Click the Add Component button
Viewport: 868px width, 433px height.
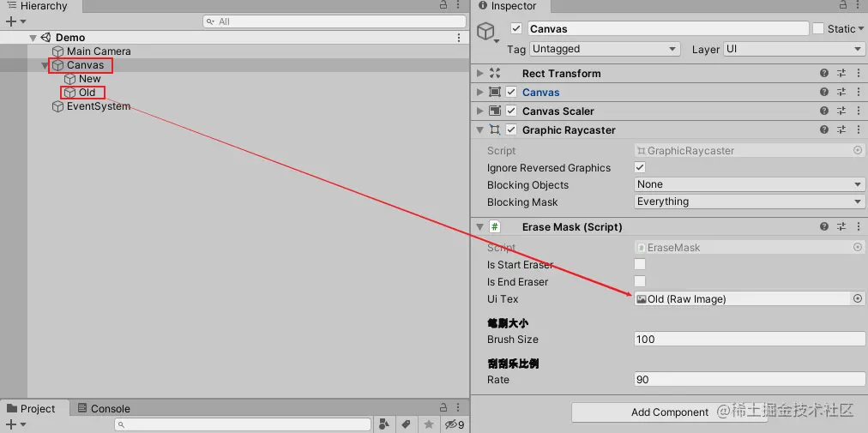click(670, 412)
